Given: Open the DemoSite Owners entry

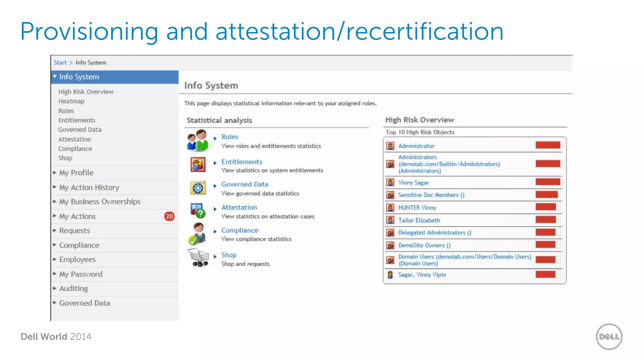Looking at the screenshot, I should click(x=425, y=245).
